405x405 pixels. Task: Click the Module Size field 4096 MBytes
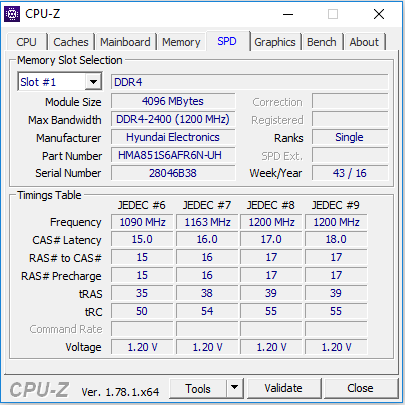[x=173, y=101]
